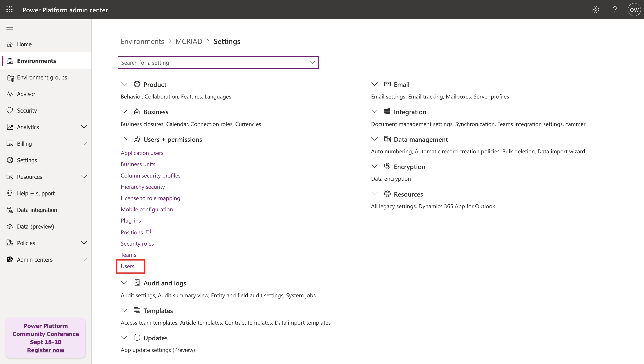Expand the Templates section chevron
This screenshot has width=644, height=364.
click(x=124, y=310)
